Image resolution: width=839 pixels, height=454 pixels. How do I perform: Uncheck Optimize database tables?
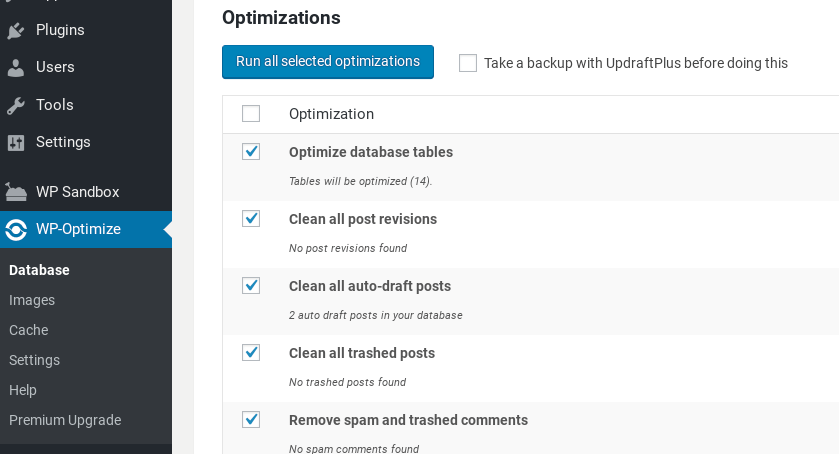coord(251,152)
